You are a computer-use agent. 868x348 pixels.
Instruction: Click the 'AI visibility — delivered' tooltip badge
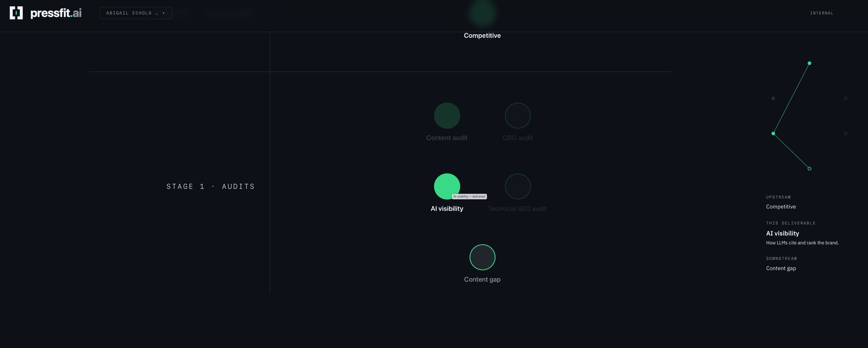(x=470, y=197)
